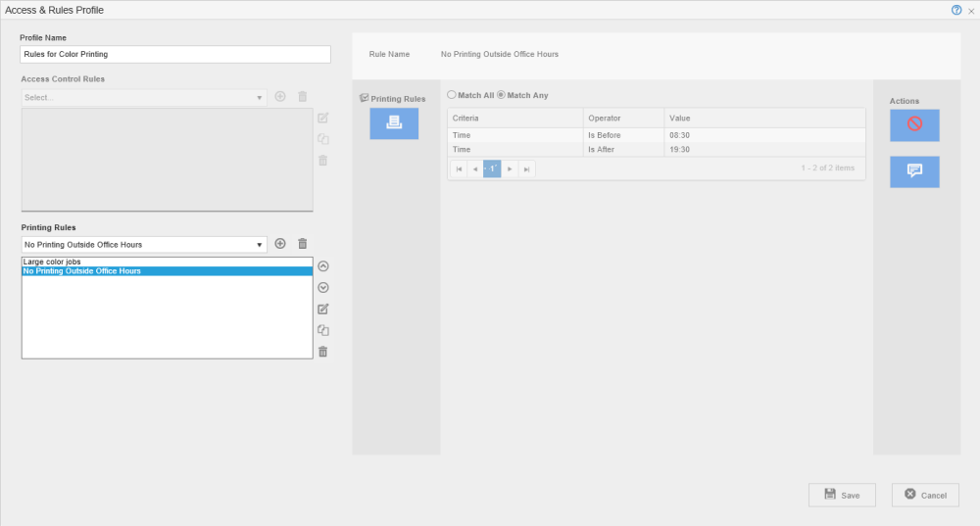Open the Access Control Rules Select dropdown
Image resolution: width=980 pixels, height=526 pixels.
point(144,97)
